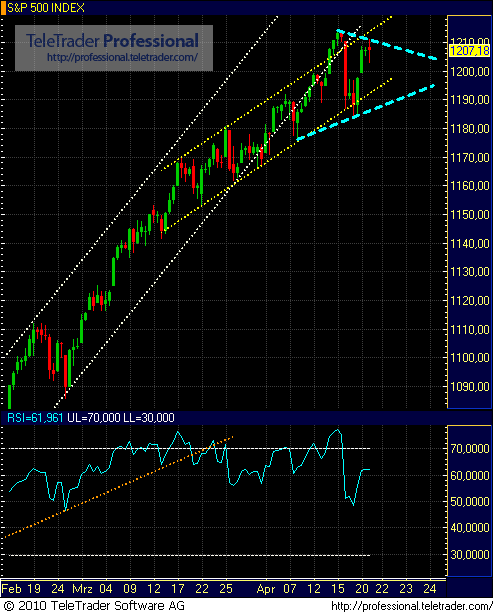Viewport: 493px width, 615px height.
Task: Click the 15 date label on date axis
Action: (338, 589)
